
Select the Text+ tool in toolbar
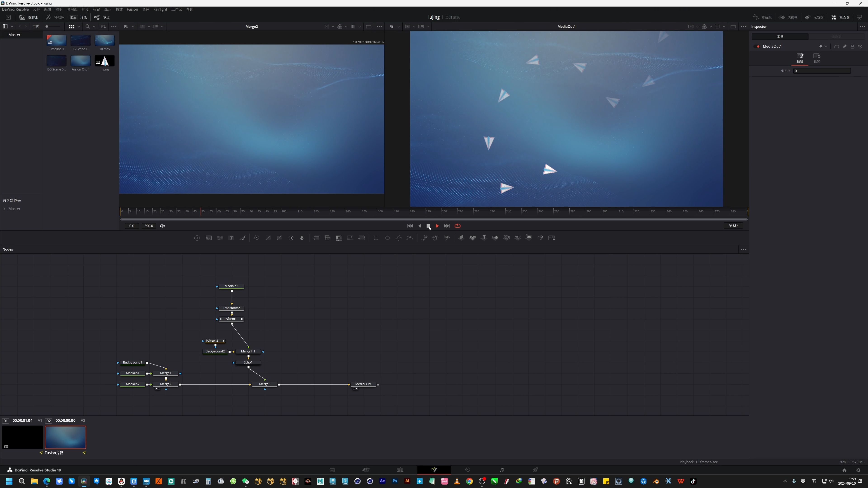click(231, 238)
